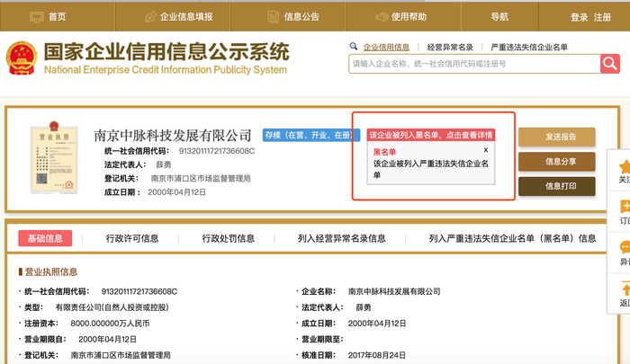This screenshot has width=630, height=364.
Task: Click the document icon beside 信息公告
Action: click(x=274, y=17)
